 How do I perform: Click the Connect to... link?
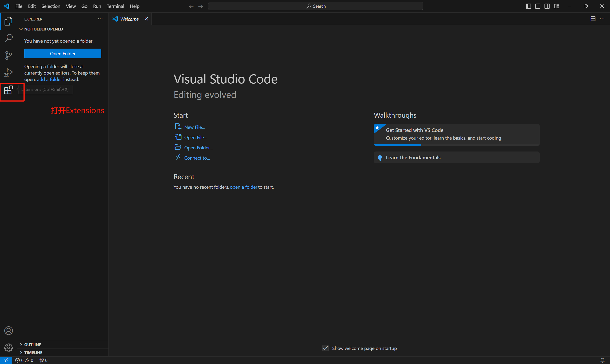(x=197, y=158)
